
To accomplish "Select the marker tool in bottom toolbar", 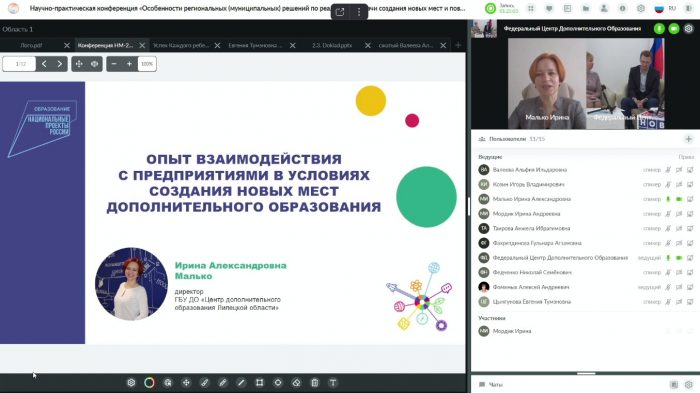I will tap(204, 383).
